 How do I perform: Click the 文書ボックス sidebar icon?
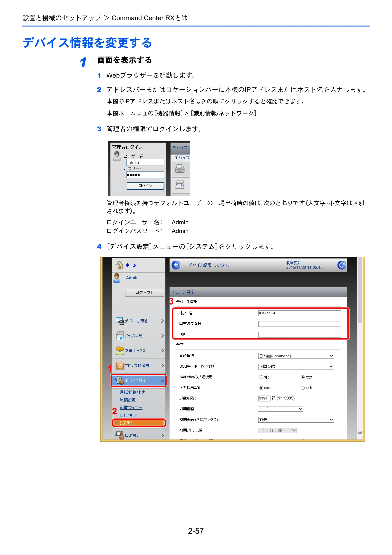[120, 350]
